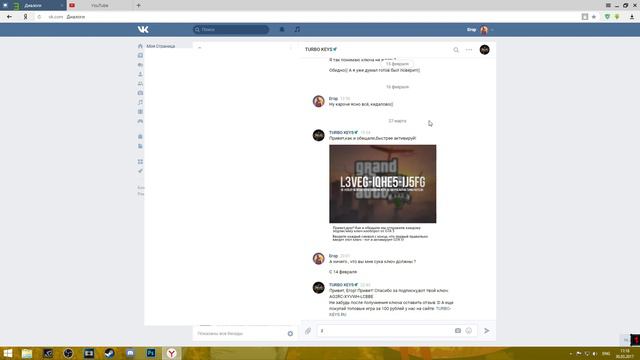Search within the TURBO KEYS conversation
This screenshot has height=360, width=640.
point(456,50)
